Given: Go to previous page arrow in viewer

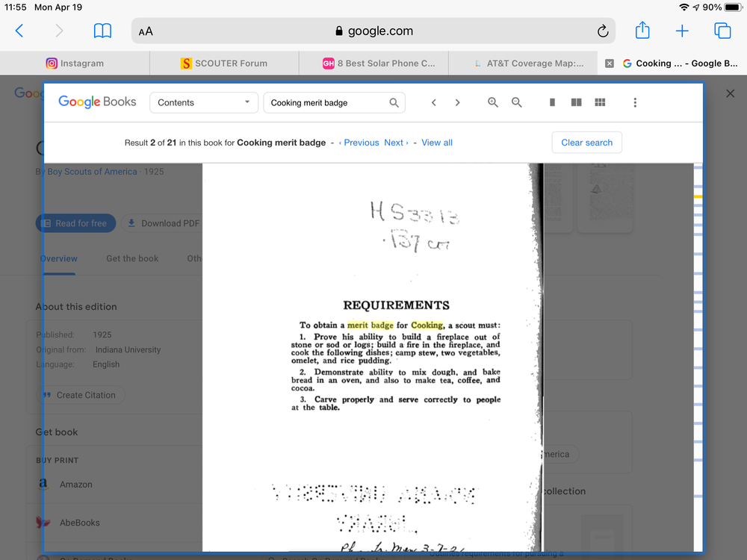Looking at the screenshot, I should tap(433, 102).
